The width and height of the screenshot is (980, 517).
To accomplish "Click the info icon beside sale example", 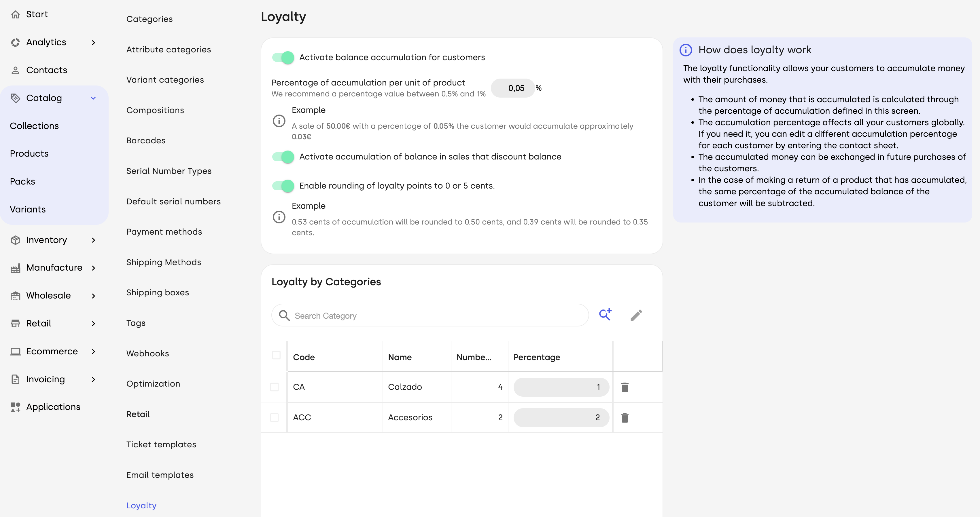I will [x=279, y=121].
